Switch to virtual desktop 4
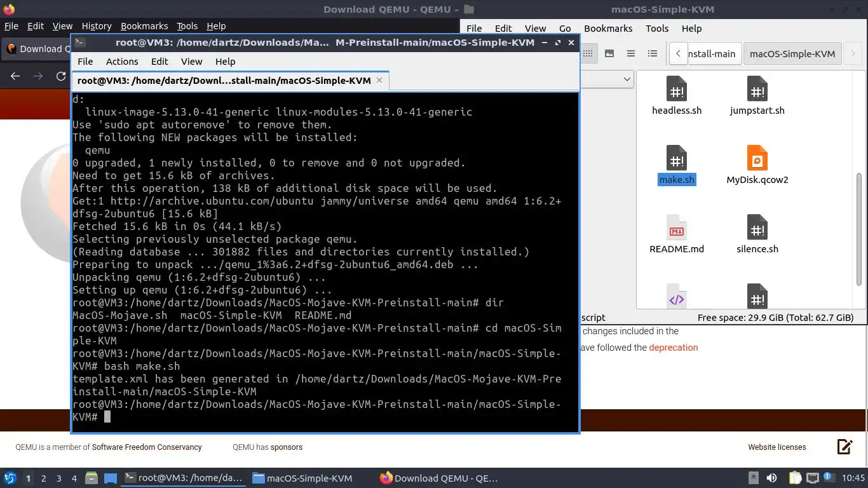Viewport: 868px width, 488px height. point(74,478)
